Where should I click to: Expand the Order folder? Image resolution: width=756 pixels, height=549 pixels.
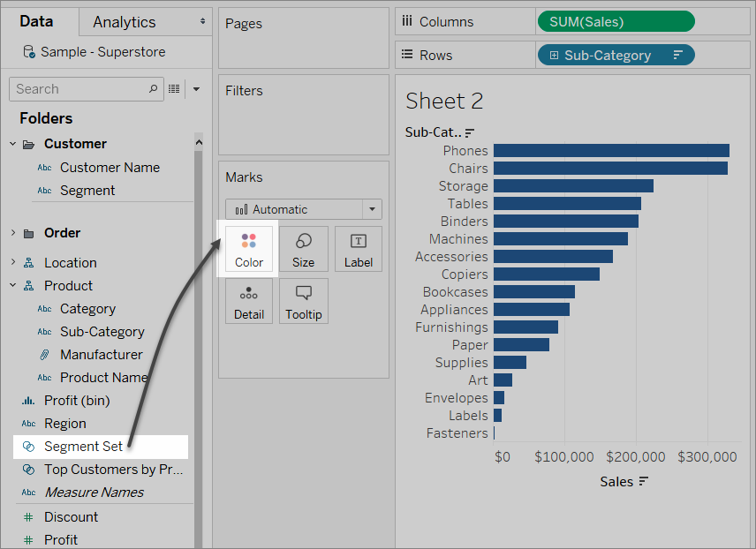13,233
